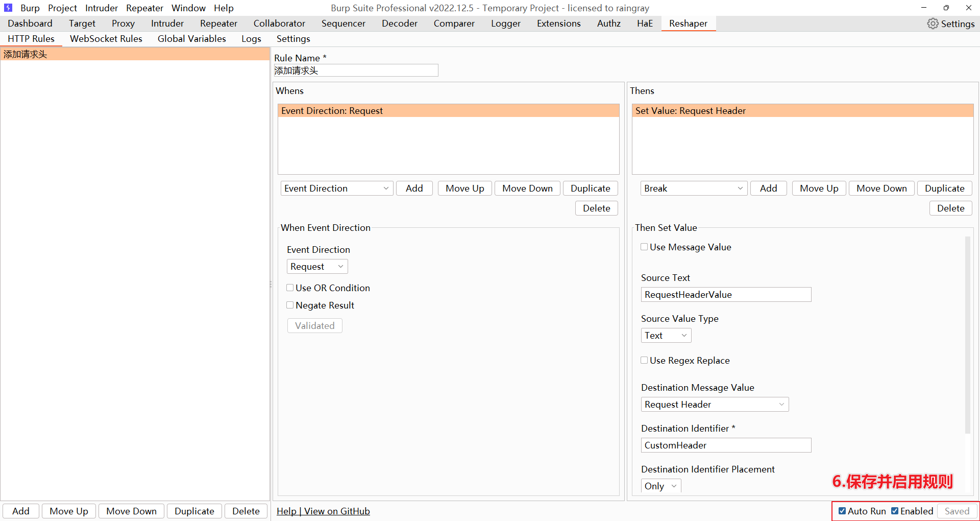980x521 pixels.
Task: Select the 添加请求头 rule in the list
Action: (135, 54)
